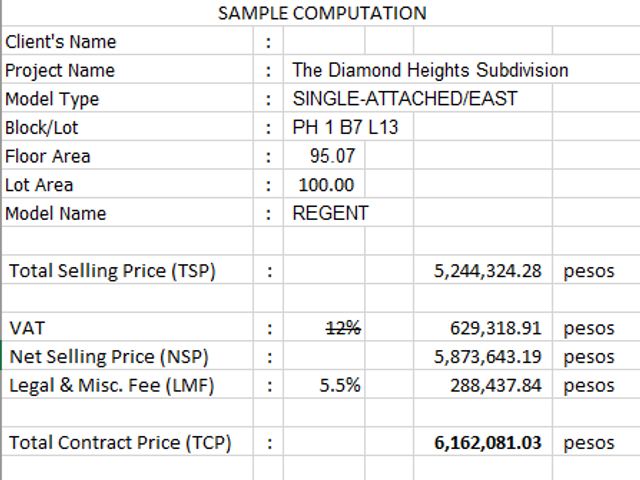Screen dimensions: 640x480
Task: Select the Legal & Misc. Fee (LMF) label
Action: pos(111,385)
